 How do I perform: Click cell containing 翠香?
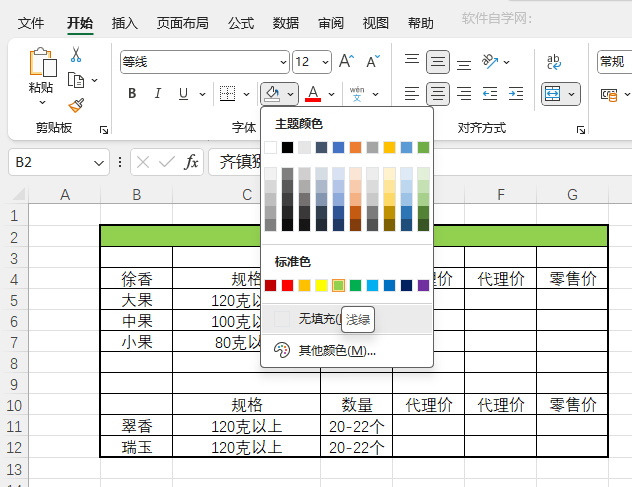point(137,426)
